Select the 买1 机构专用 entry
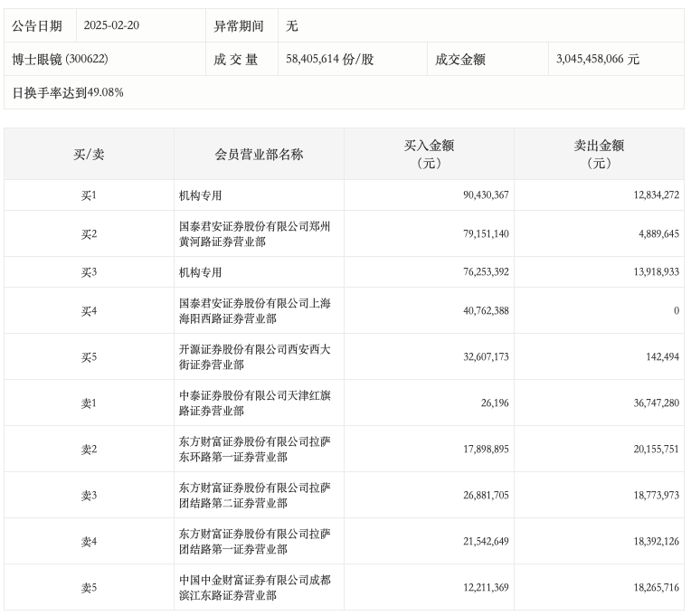 point(201,195)
